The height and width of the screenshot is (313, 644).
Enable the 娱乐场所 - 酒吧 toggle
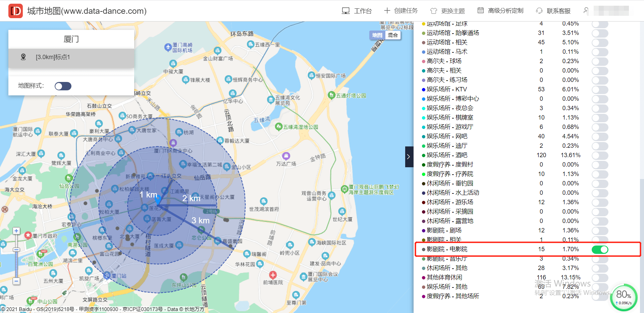click(600, 155)
